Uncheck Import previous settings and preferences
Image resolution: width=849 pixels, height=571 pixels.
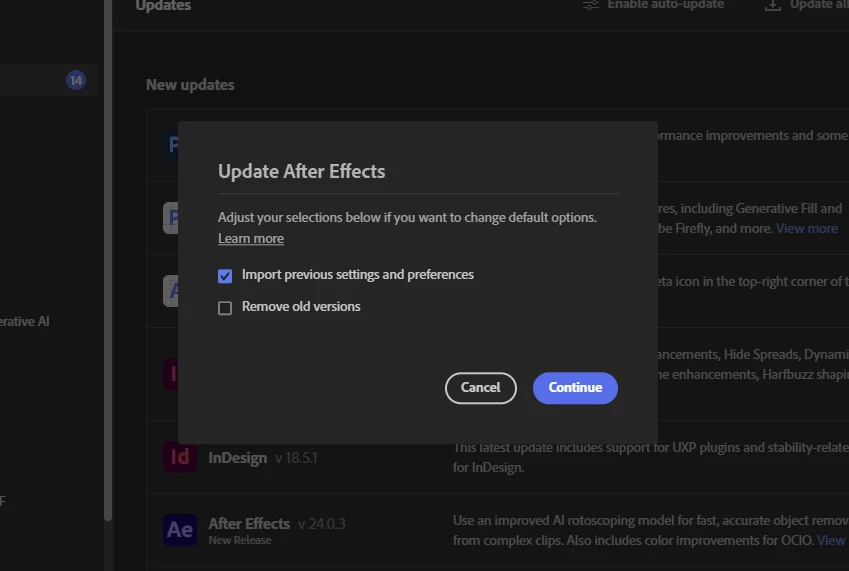[x=225, y=276]
